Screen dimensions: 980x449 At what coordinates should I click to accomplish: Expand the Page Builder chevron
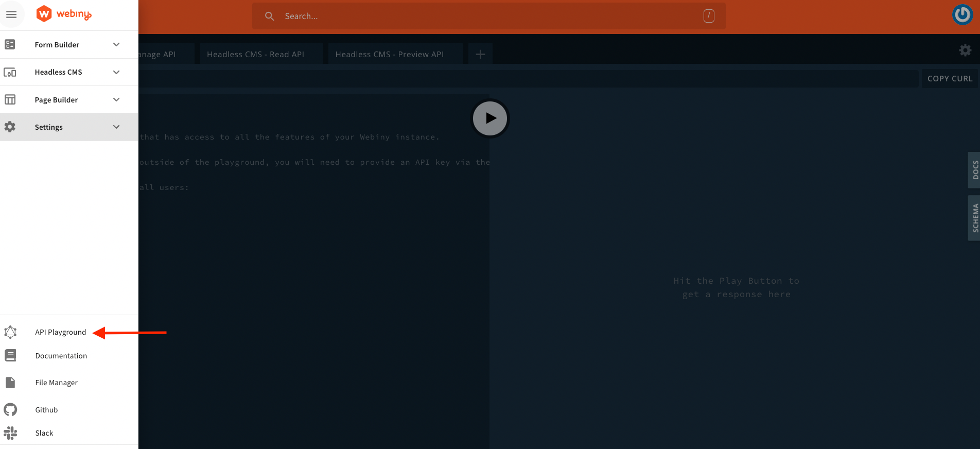[x=116, y=100]
